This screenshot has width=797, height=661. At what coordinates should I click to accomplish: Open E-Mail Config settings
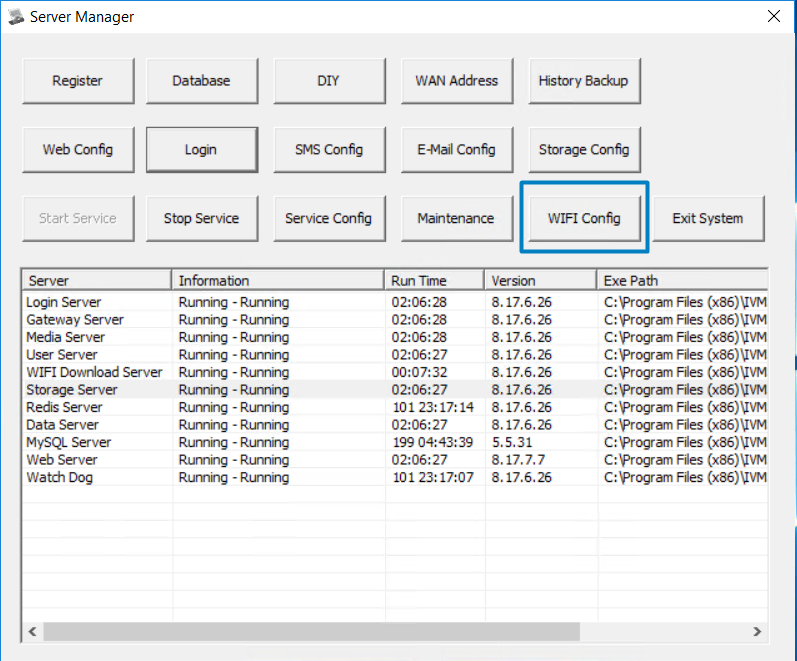coord(456,150)
